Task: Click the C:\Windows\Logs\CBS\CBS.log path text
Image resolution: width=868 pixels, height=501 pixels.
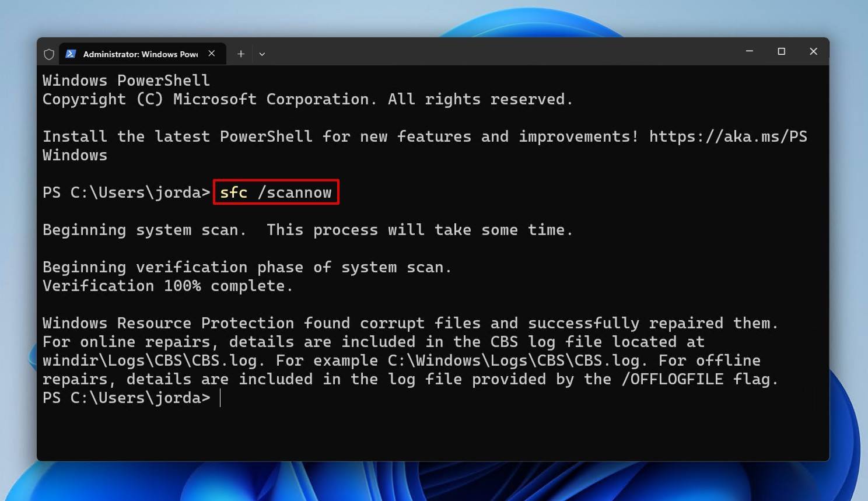Action: (x=513, y=360)
